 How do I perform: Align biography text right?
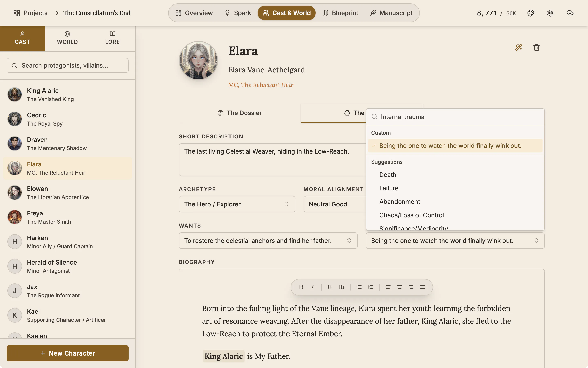[411, 287]
